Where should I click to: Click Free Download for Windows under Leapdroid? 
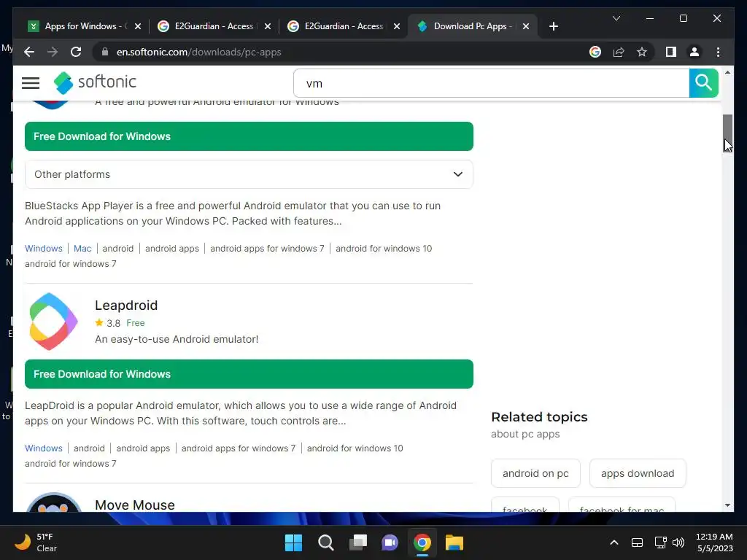tap(249, 374)
